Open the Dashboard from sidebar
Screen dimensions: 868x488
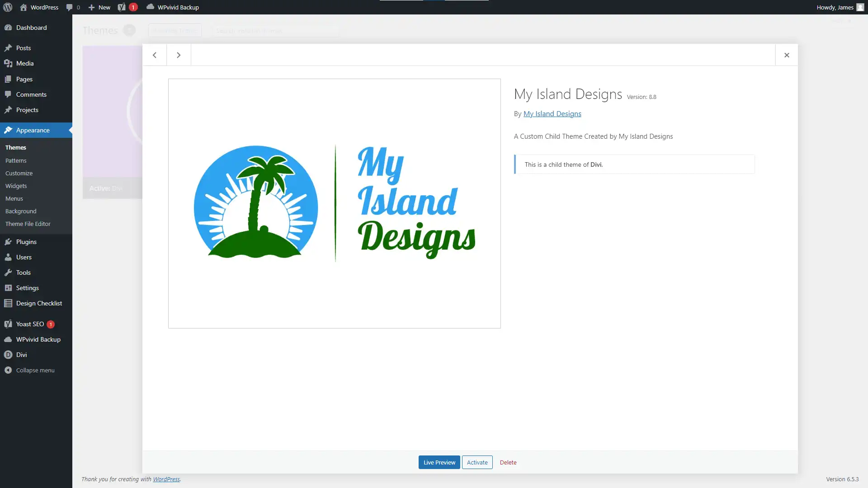click(31, 28)
